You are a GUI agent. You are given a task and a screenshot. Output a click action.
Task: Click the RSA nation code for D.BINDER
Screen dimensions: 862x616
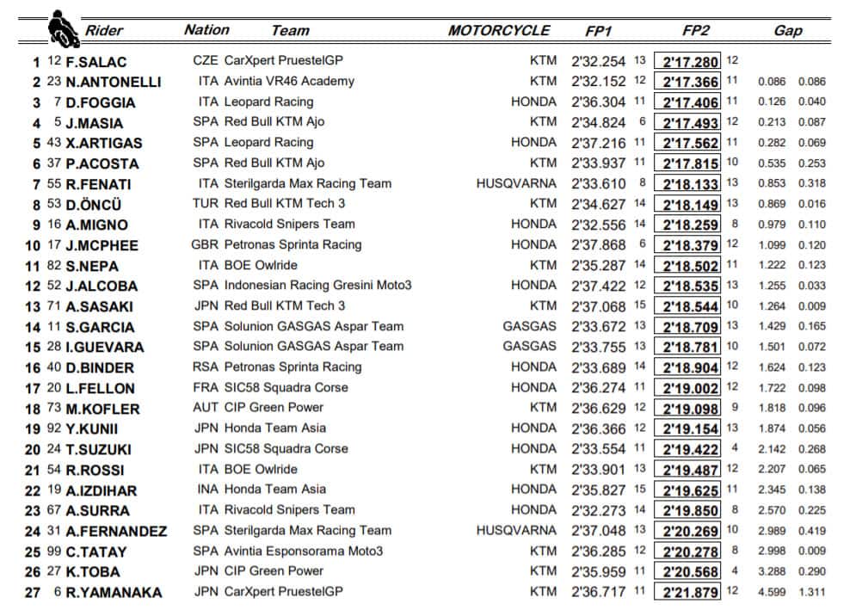tap(206, 367)
